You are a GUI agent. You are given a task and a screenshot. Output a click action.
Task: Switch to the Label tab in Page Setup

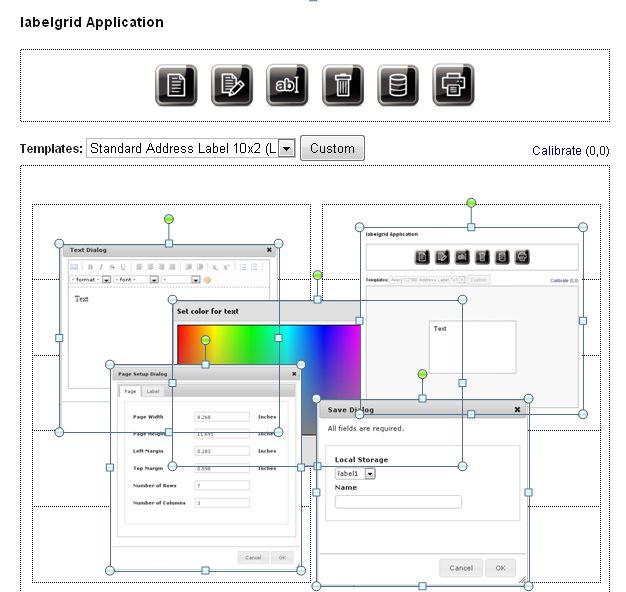[153, 391]
